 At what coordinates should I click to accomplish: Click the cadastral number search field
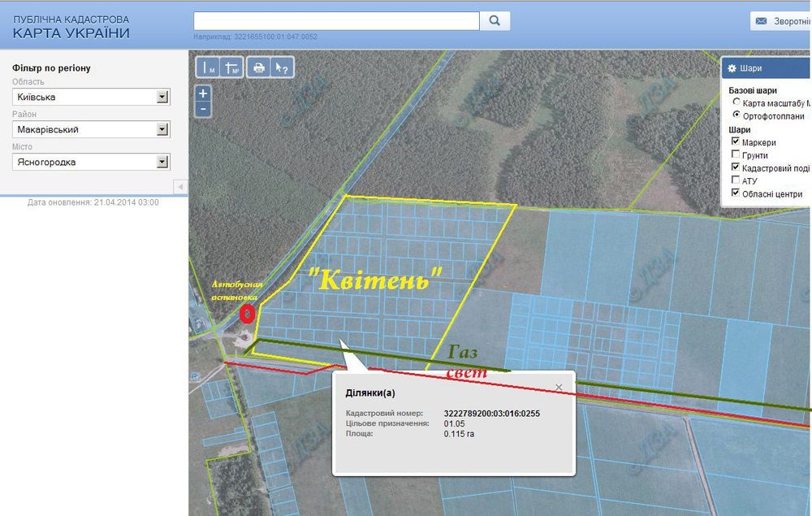[337, 21]
